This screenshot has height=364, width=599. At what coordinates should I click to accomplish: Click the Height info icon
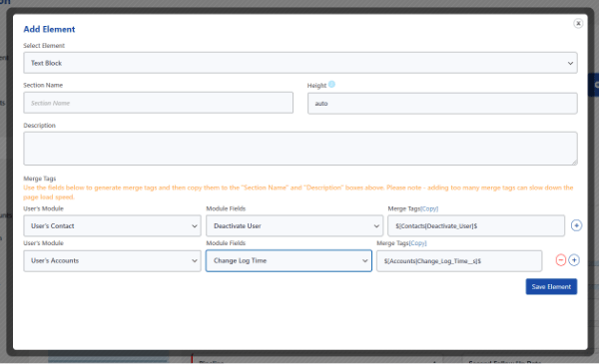[x=331, y=85]
